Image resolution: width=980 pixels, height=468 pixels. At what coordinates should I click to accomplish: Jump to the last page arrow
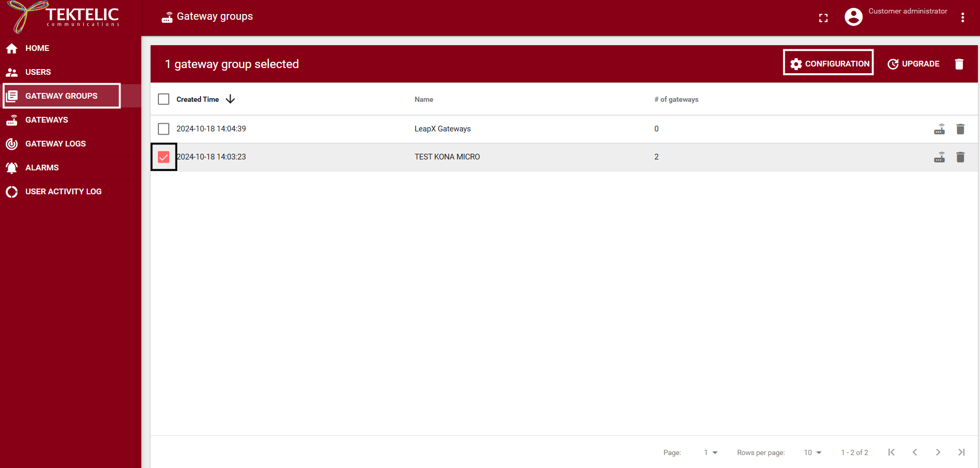[x=961, y=452]
